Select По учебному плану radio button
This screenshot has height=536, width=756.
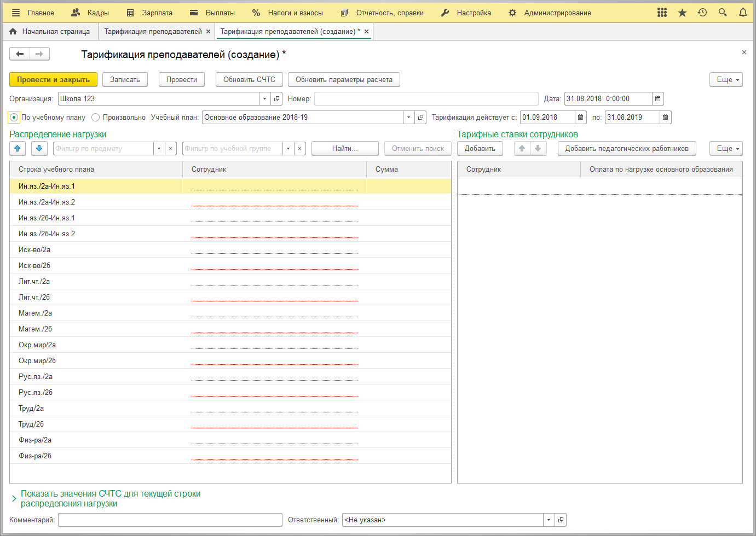coord(14,117)
